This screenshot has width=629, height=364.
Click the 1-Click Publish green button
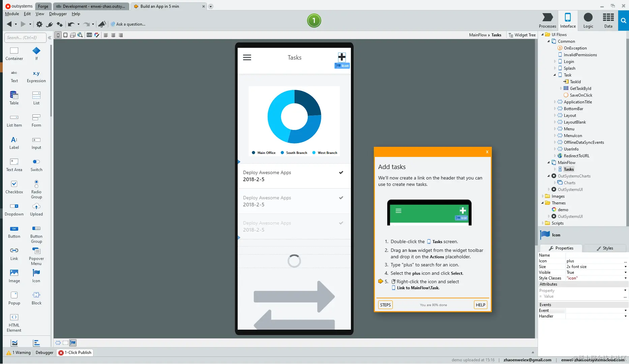[314, 21]
